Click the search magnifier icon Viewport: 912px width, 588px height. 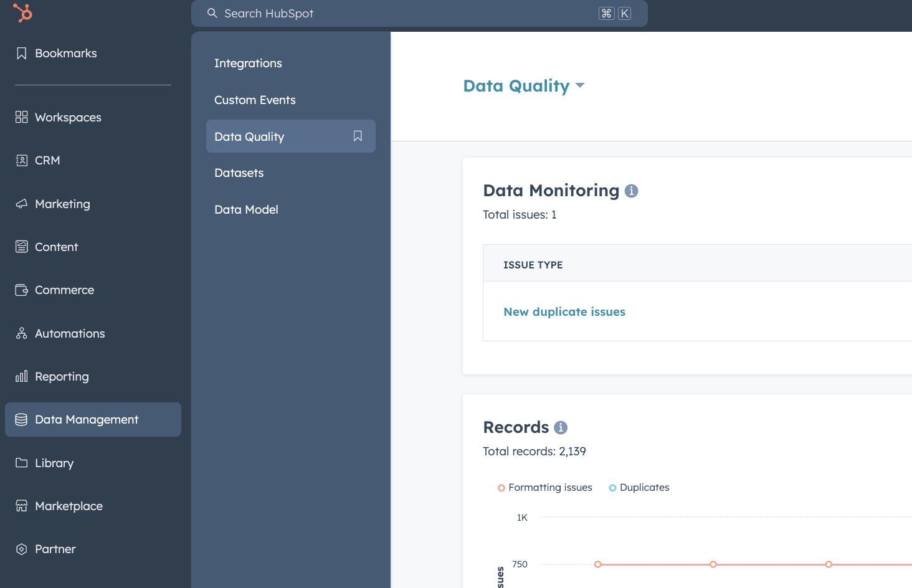pos(212,12)
